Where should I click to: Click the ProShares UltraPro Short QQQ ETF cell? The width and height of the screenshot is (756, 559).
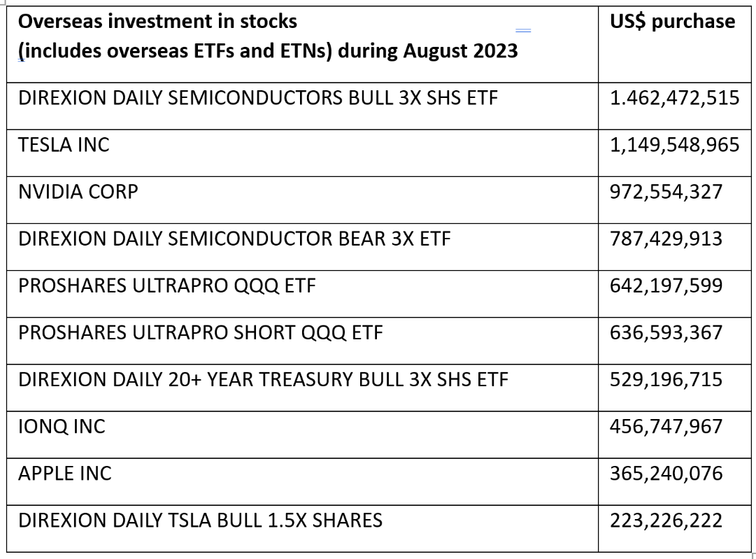tap(201, 332)
